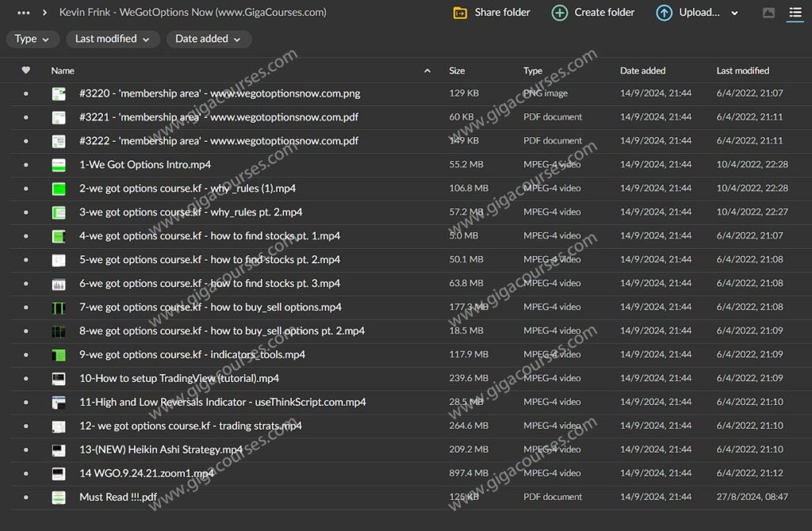
Task: Expand the Last modified filter dropdown
Action: click(112, 39)
